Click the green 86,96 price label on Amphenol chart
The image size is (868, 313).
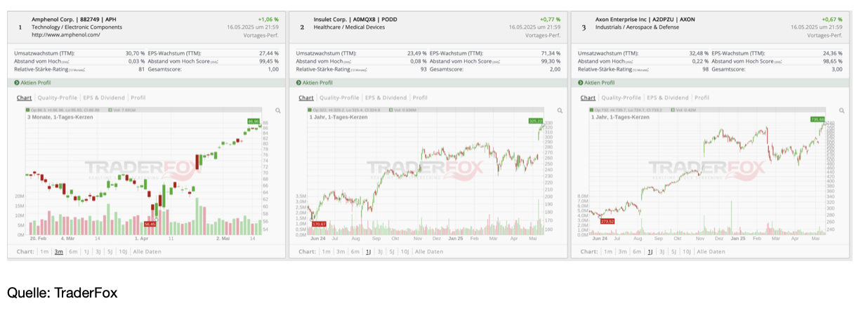tap(254, 121)
